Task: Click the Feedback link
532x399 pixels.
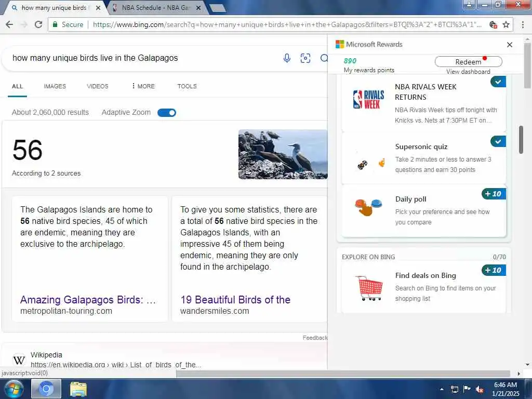Action: point(315,338)
